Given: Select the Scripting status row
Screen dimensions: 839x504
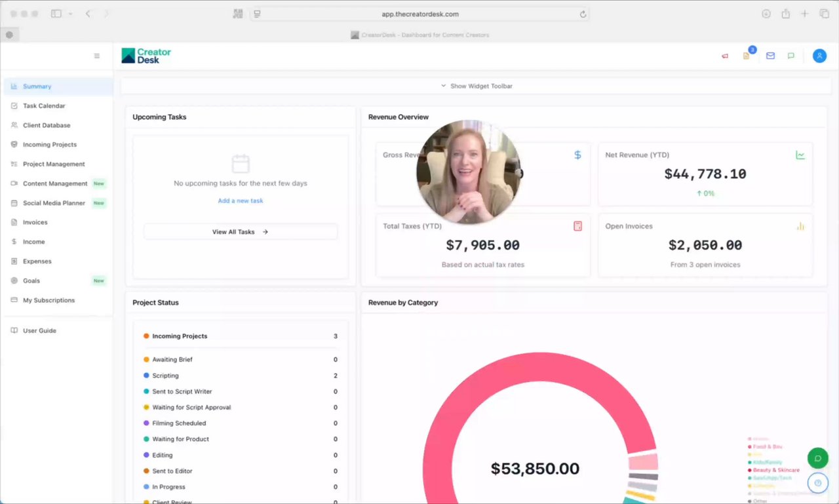Looking at the screenshot, I should tap(241, 376).
